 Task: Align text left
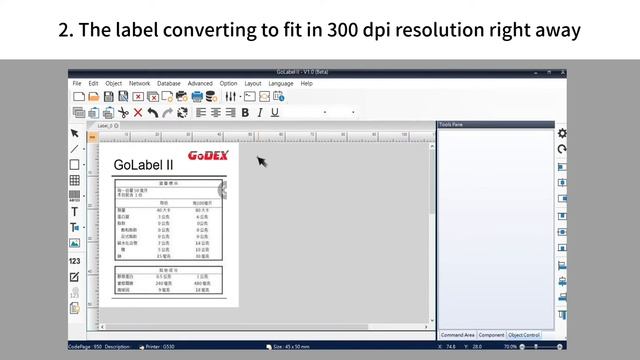point(200,112)
